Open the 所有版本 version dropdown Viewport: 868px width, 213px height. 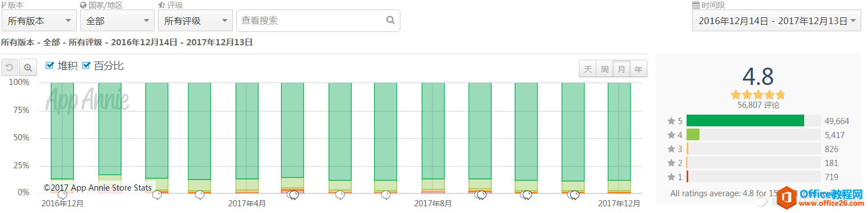pos(39,21)
